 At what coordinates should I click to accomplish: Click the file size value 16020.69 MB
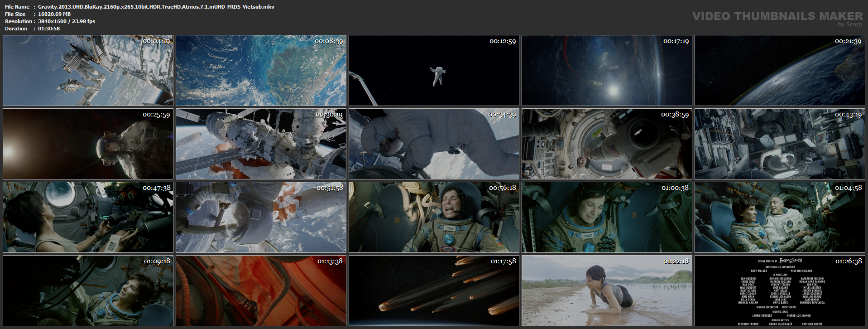[x=54, y=14]
